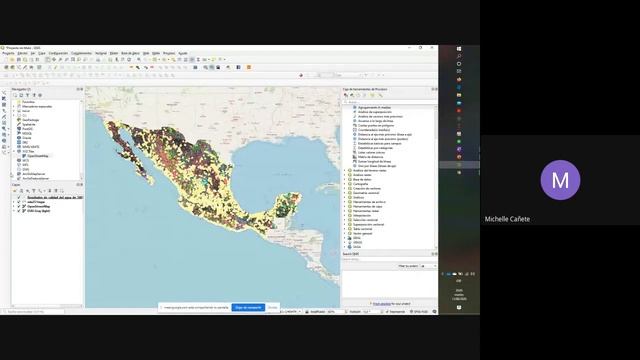Click the Search QMS input field
This screenshot has height=360, width=640.
click(389, 260)
